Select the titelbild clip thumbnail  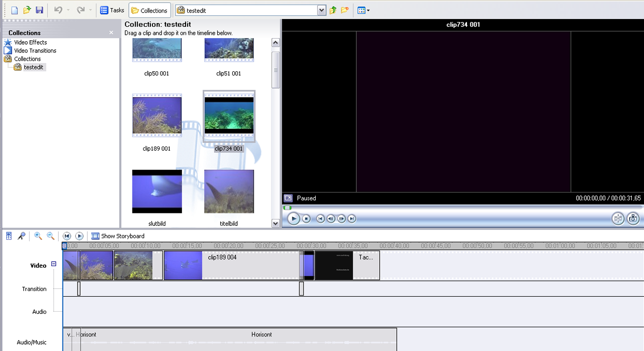click(229, 191)
